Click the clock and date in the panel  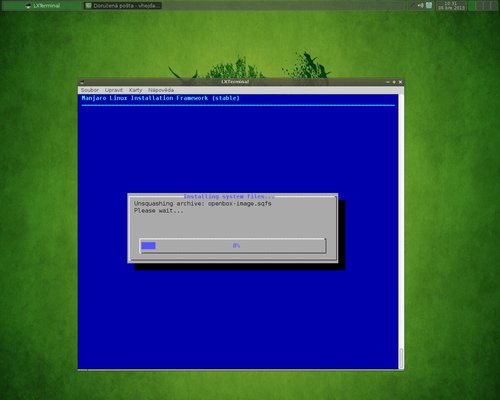pyautogui.click(x=451, y=6)
